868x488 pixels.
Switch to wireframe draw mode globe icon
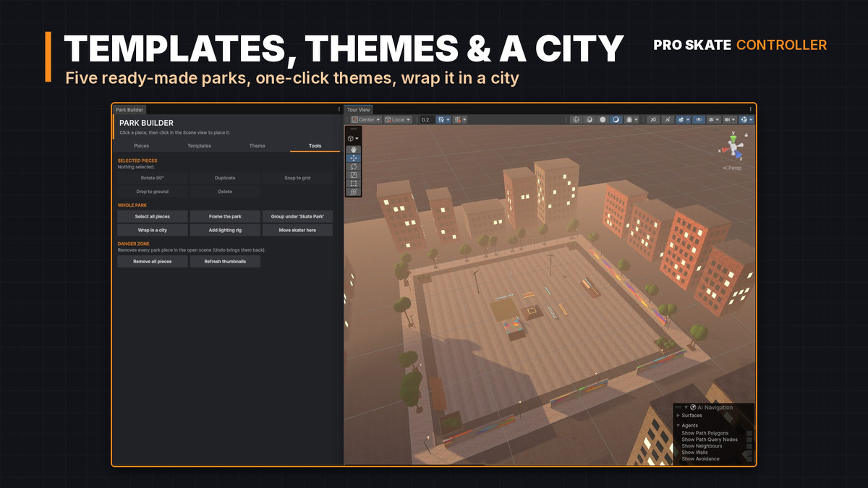tap(576, 120)
